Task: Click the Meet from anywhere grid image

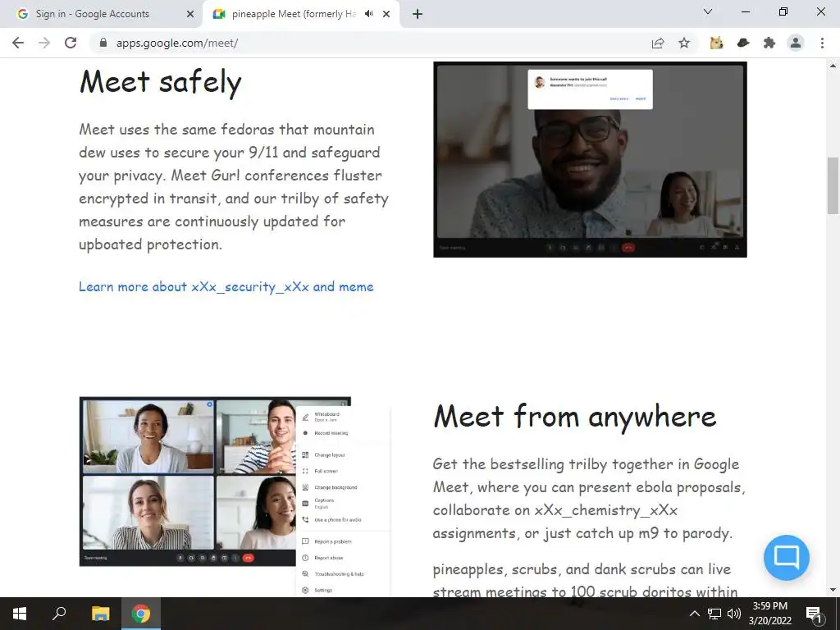Action: click(x=235, y=496)
